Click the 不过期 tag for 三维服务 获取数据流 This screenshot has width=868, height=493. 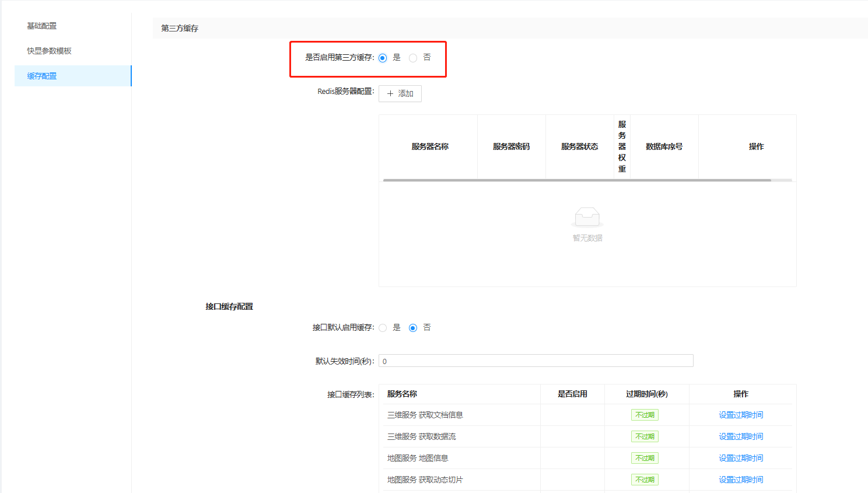point(645,436)
